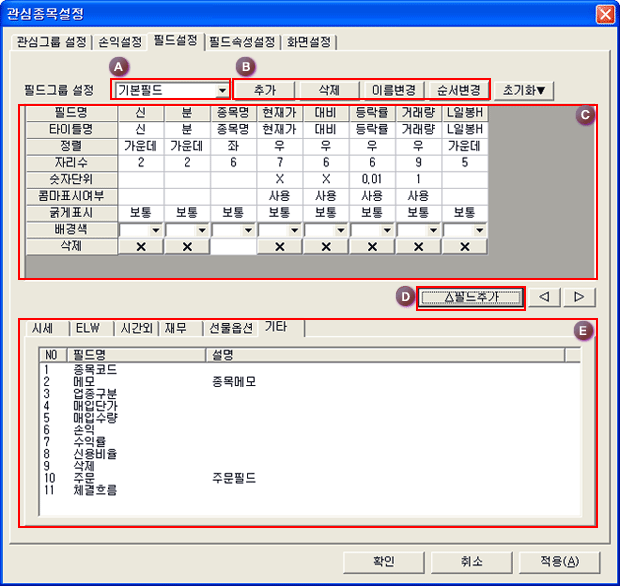Delete the 분 column with X button
The height and width of the screenshot is (586, 620).
point(186,246)
